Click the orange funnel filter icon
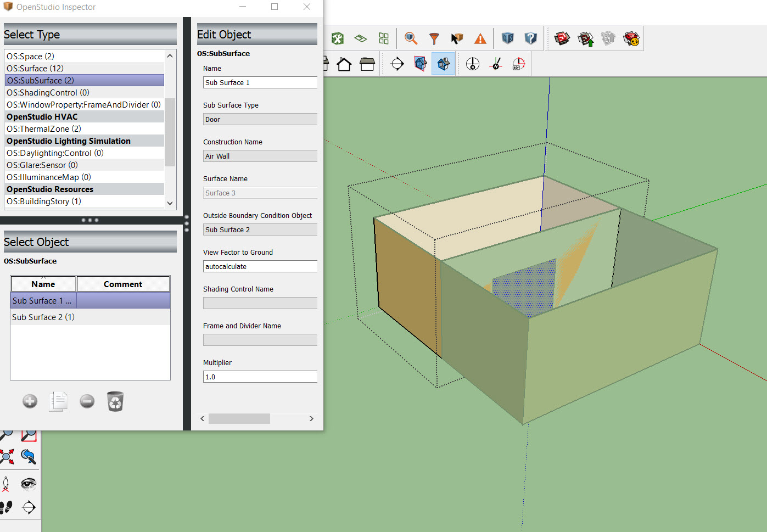 [434, 38]
